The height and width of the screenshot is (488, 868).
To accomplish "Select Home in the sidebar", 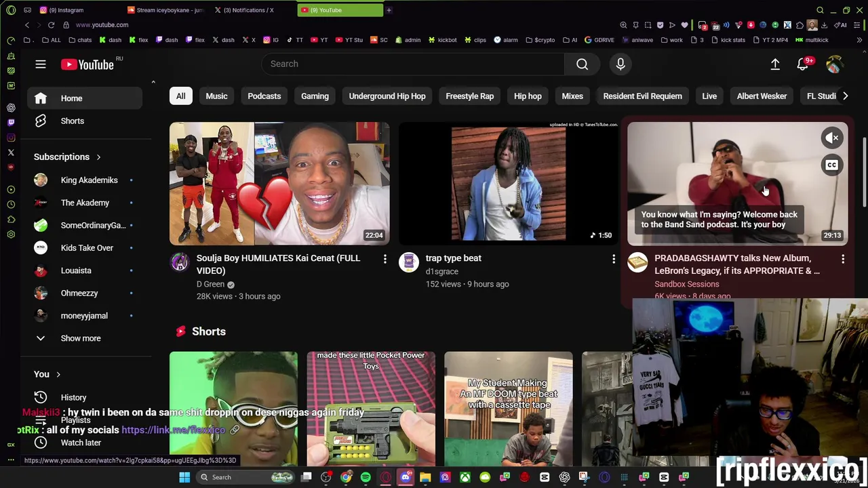I will [85, 98].
